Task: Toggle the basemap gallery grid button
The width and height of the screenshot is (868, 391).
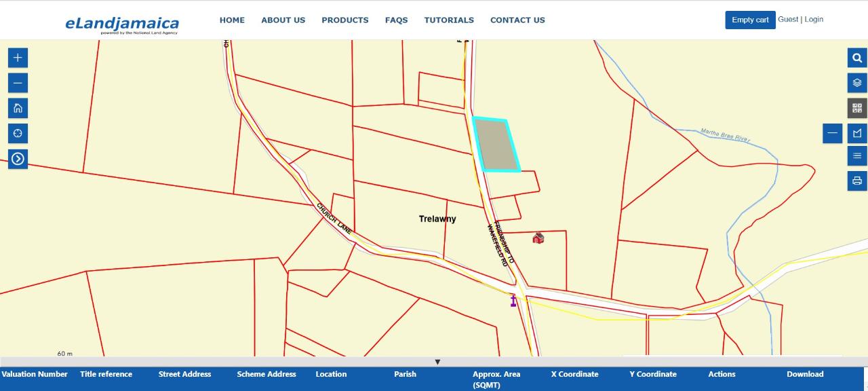Action: [857, 108]
